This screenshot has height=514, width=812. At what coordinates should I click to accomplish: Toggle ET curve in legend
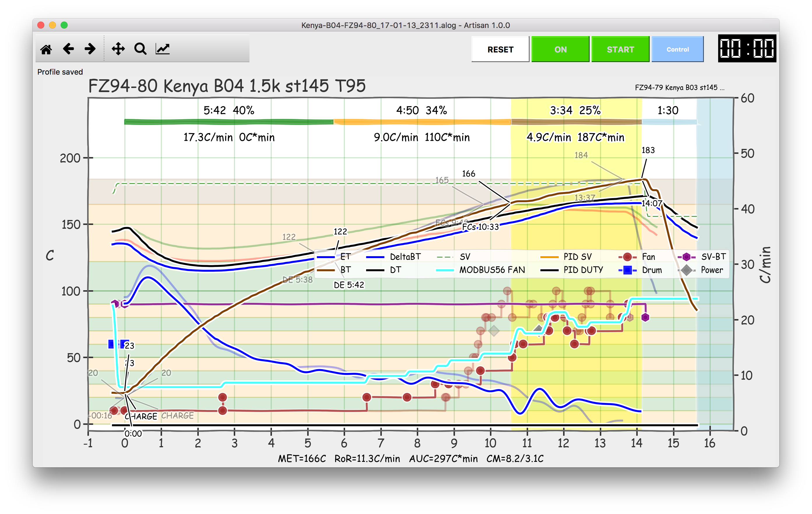pos(345,257)
